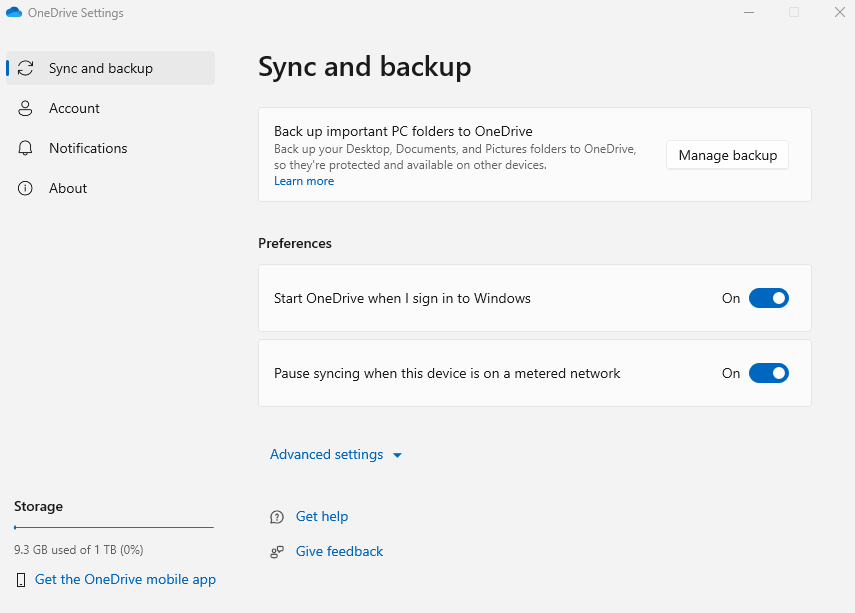Click the mobile phone icon near Storage
The width and height of the screenshot is (855, 613).
tap(21, 580)
